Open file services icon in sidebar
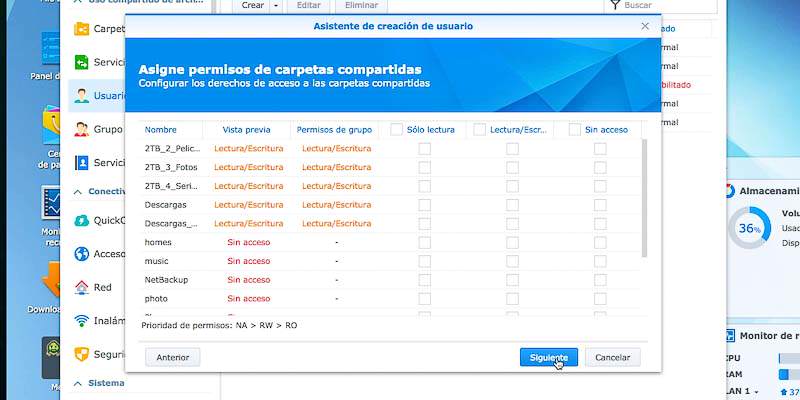The image size is (800, 400). pyautogui.click(x=81, y=62)
